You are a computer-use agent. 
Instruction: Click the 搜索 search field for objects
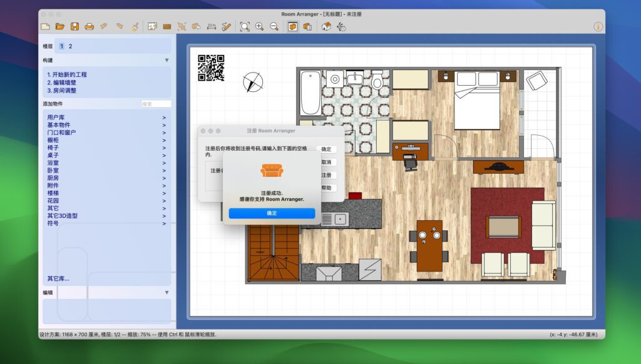pyautogui.click(x=155, y=103)
